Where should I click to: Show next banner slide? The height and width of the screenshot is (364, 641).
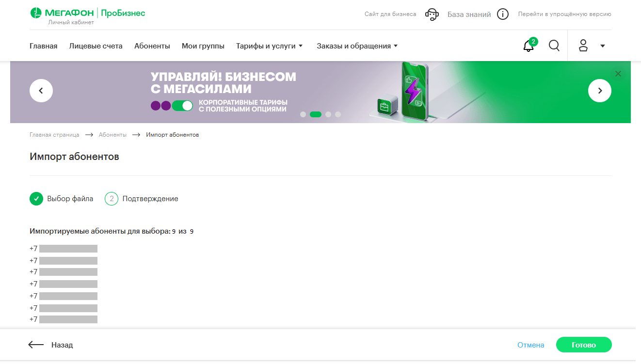pos(600,90)
